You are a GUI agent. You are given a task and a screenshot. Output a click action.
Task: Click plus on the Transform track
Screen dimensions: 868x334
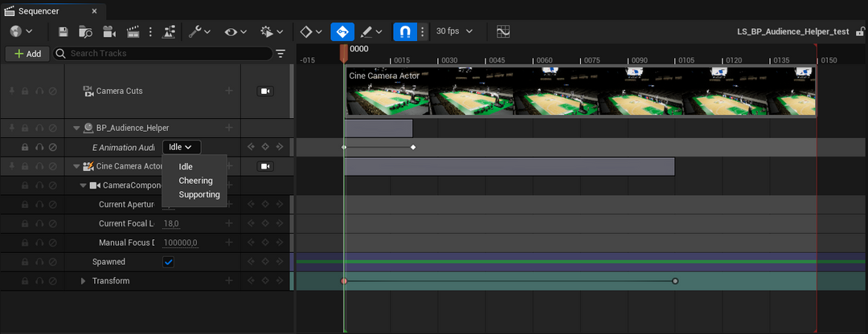(x=228, y=281)
